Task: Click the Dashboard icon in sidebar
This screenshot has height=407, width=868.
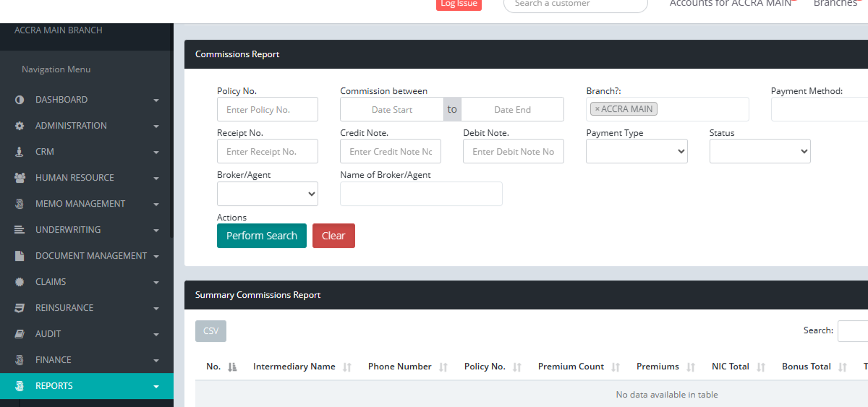Action: click(20, 100)
